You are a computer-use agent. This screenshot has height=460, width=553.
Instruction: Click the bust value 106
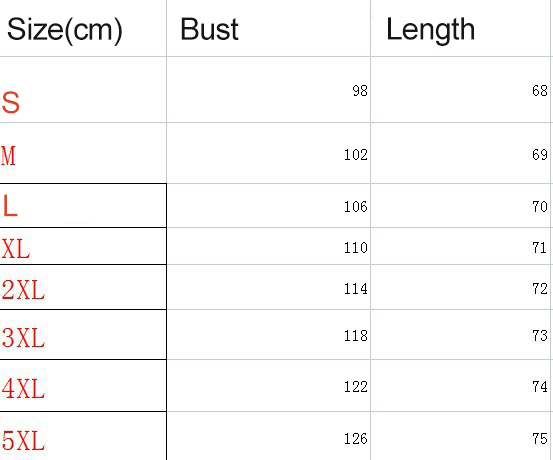pos(356,206)
